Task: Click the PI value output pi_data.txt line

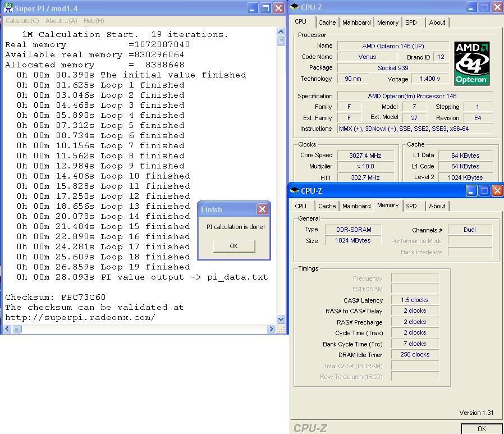Action: [x=142, y=277]
